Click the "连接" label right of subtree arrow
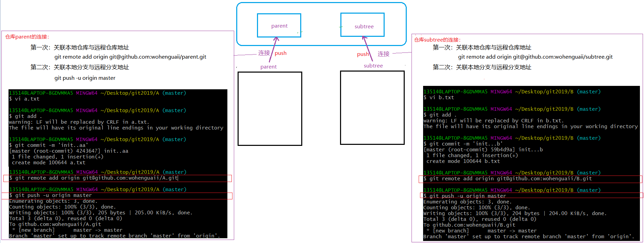This screenshot has width=644, height=243. tap(383, 54)
